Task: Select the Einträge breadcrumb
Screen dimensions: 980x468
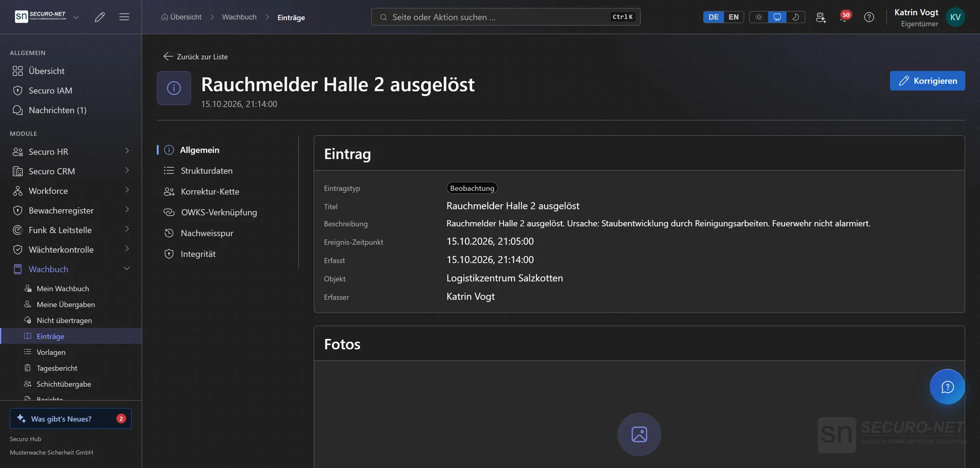Action: pos(291,17)
